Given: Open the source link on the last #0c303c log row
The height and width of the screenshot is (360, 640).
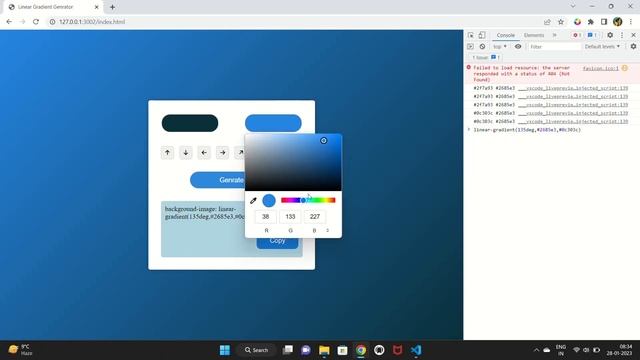Looking at the screenshot, I should click(573, 121).
